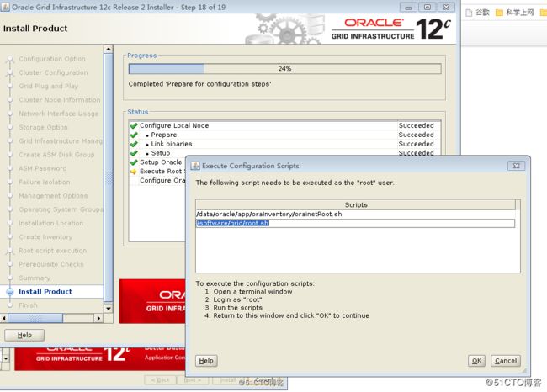The height and width of the screenshot is (392, 547).
Task: Maximize the Oracle installer window
Action: [427, 7]
